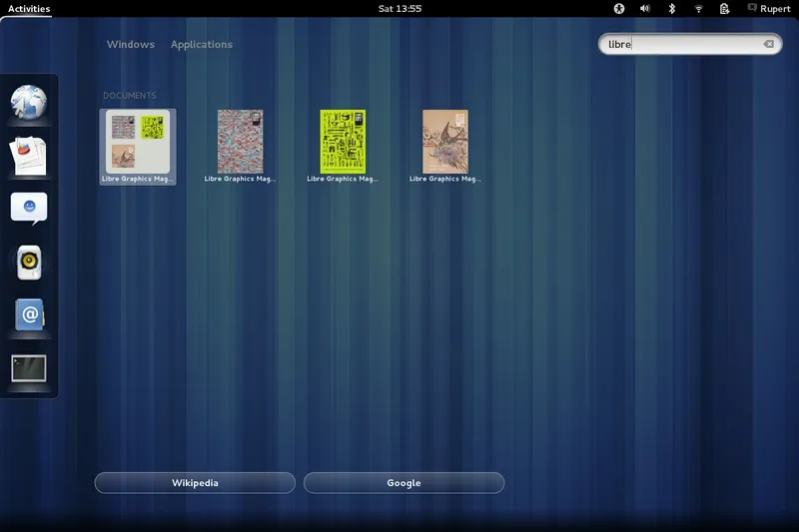
Task: Open the accessibility menu in top bar
Action: tap(618, 8)
